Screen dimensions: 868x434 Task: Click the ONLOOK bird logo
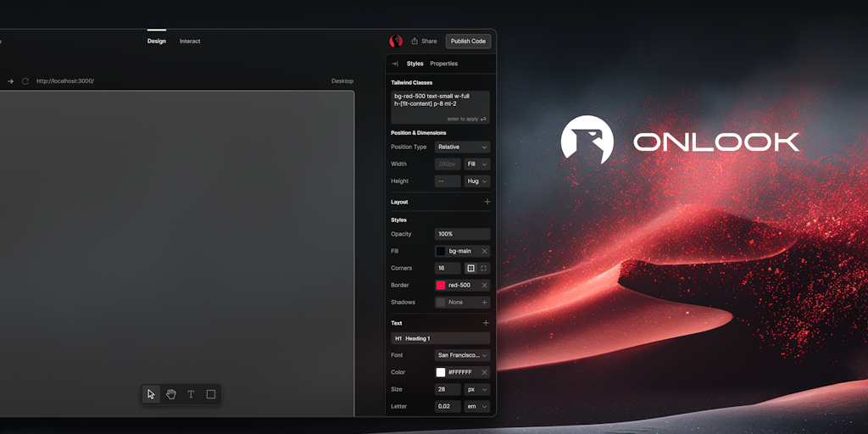tap(587, 141)
